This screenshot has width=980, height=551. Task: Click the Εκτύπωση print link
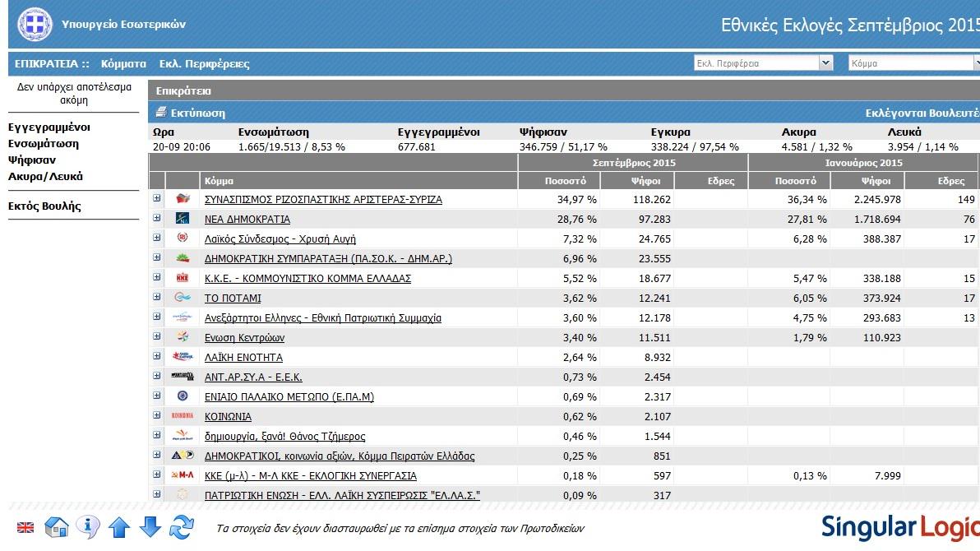coord(197,113)
